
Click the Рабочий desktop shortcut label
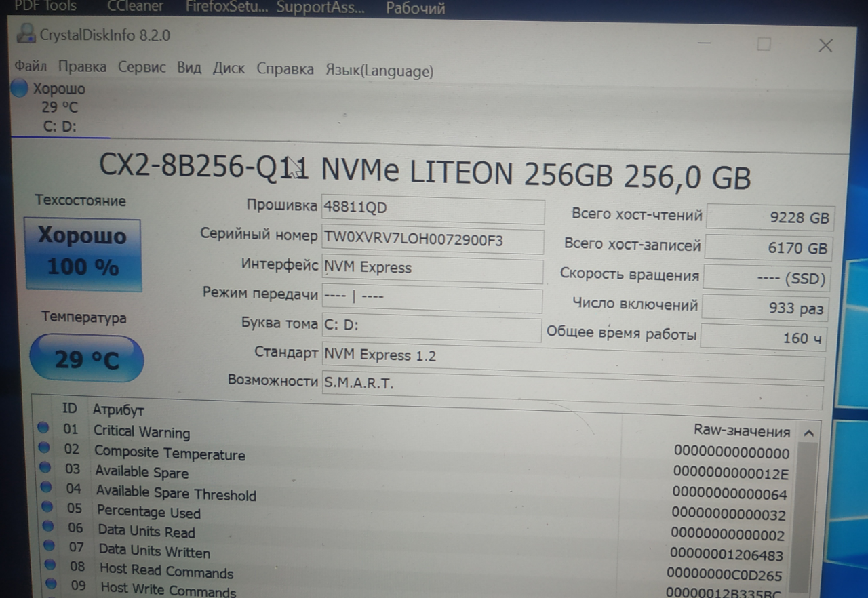[416, 9]
